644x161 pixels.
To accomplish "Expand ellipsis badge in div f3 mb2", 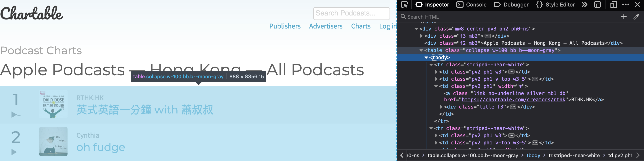I will tap(487, 36).
